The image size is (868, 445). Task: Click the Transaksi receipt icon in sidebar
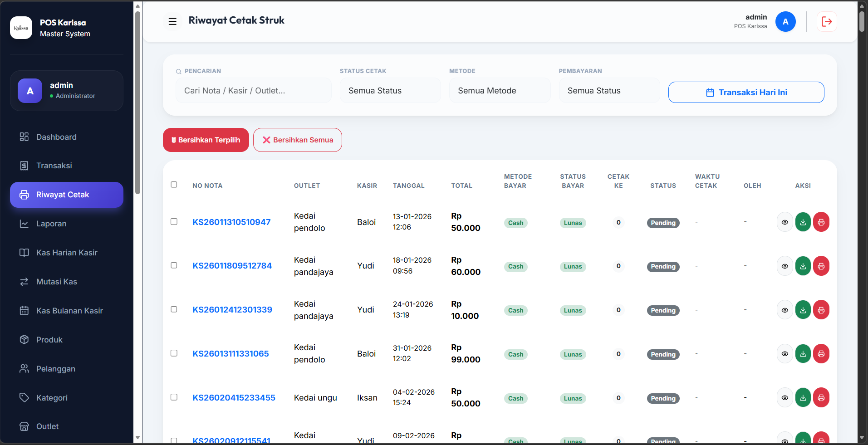[x=24, y=166]
